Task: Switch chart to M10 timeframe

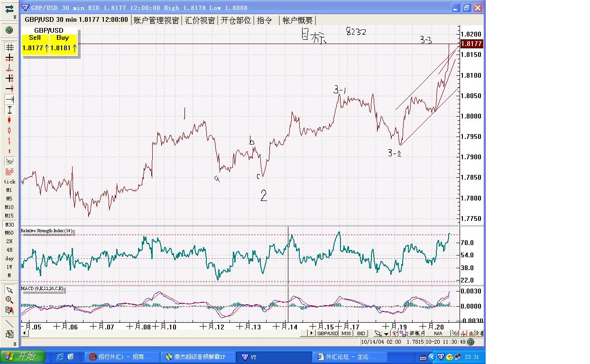Action: click(9, 207)
